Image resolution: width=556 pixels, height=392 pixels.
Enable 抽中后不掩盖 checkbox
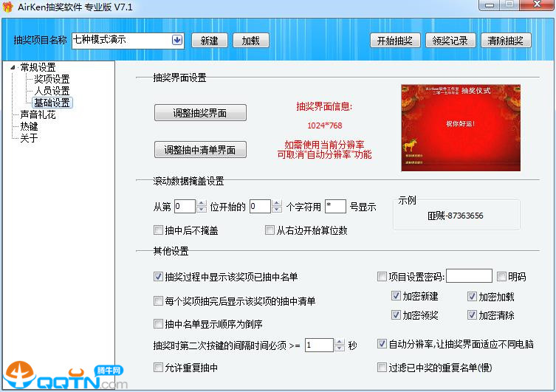point(158,230)
